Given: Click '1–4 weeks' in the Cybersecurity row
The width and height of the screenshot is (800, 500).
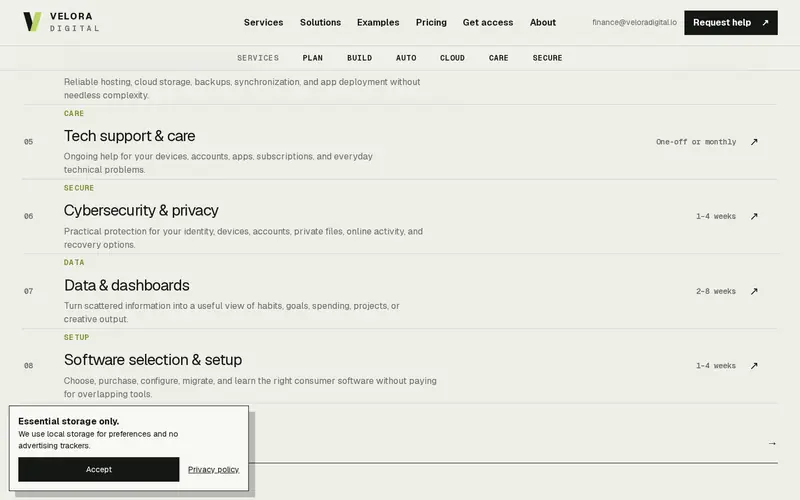Looking at the screenshot, I should (716, 216).
